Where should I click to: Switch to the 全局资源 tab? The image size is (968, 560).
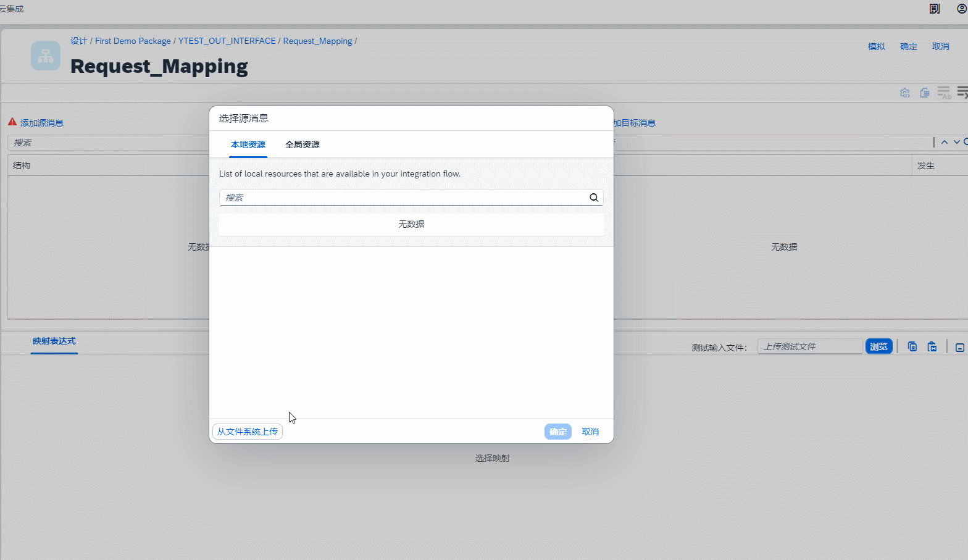302,144
